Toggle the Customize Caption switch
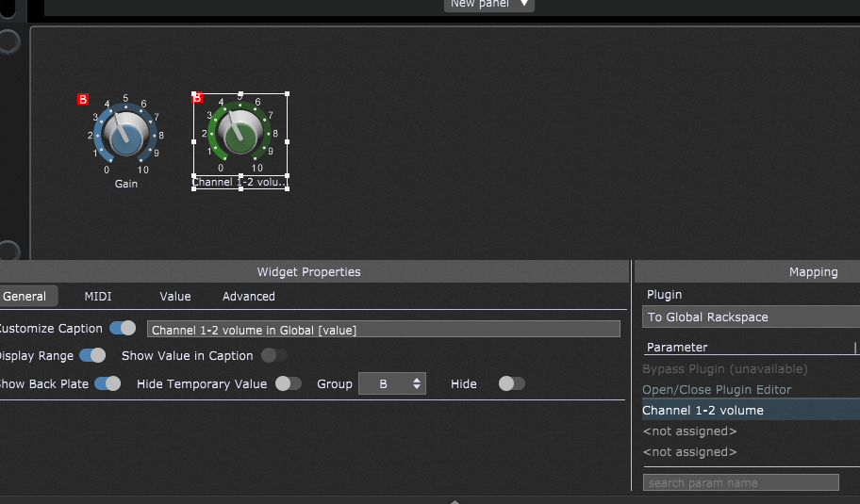This screenshot has height=504, width=860. (x=123, y=328)
